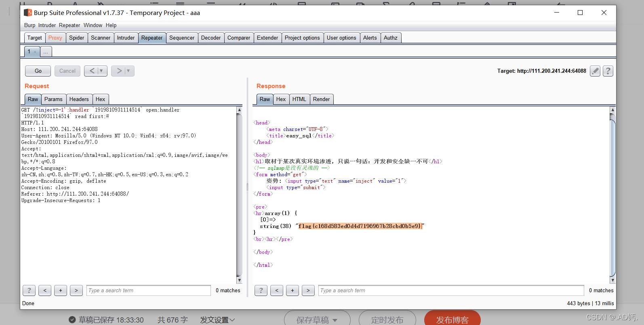This screenshot has height=325, width=644.
Task: Switch to the Sequencer tab
Action: click(182, 38)
